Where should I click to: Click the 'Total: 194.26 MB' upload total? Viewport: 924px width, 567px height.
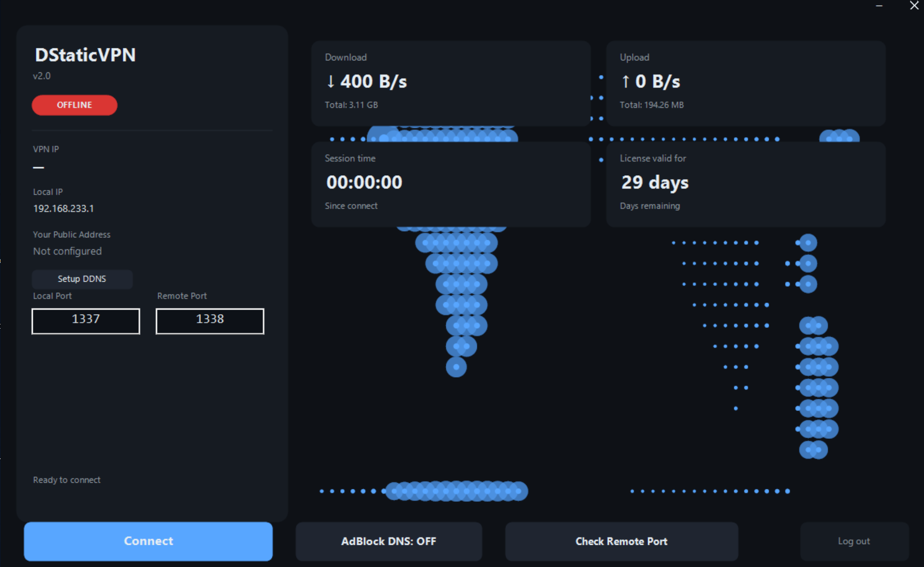point(652,105)
